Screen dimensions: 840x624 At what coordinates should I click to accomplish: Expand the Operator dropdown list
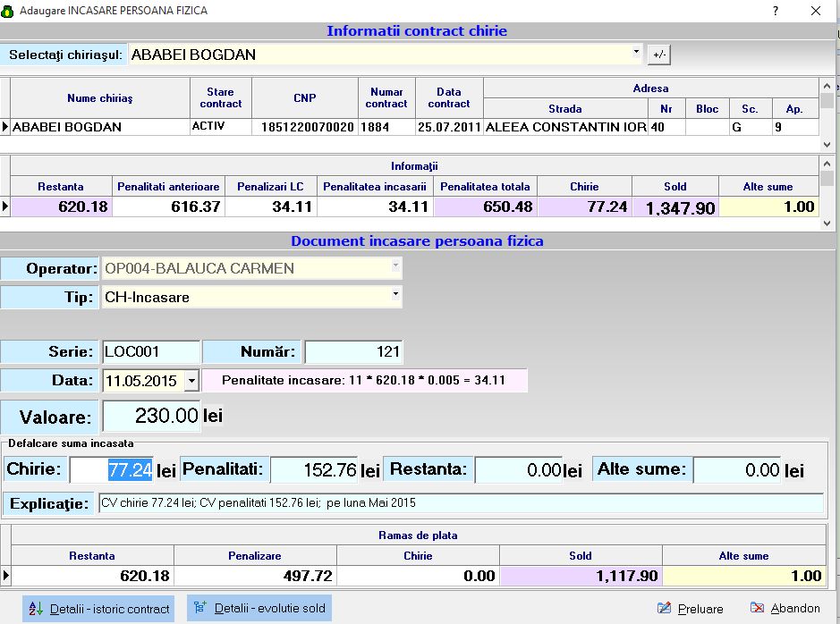coord(395,266)
